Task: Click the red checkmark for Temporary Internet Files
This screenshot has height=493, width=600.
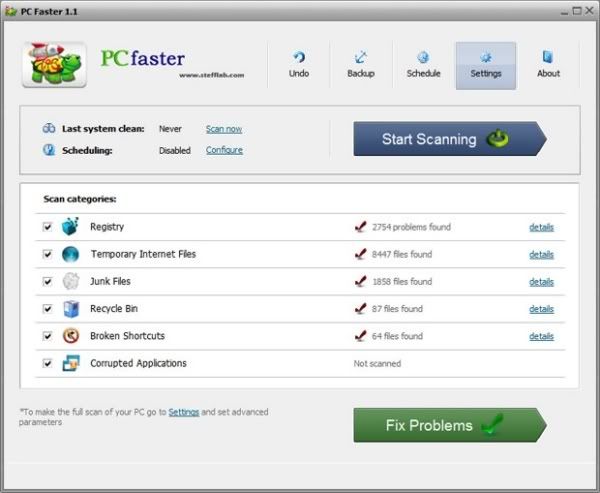Action: point(360,254)
